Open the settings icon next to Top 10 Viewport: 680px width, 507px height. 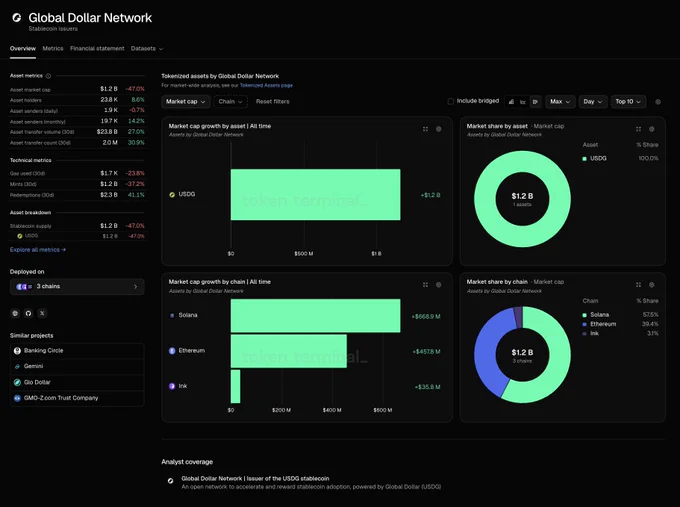(x=658, y=102)
